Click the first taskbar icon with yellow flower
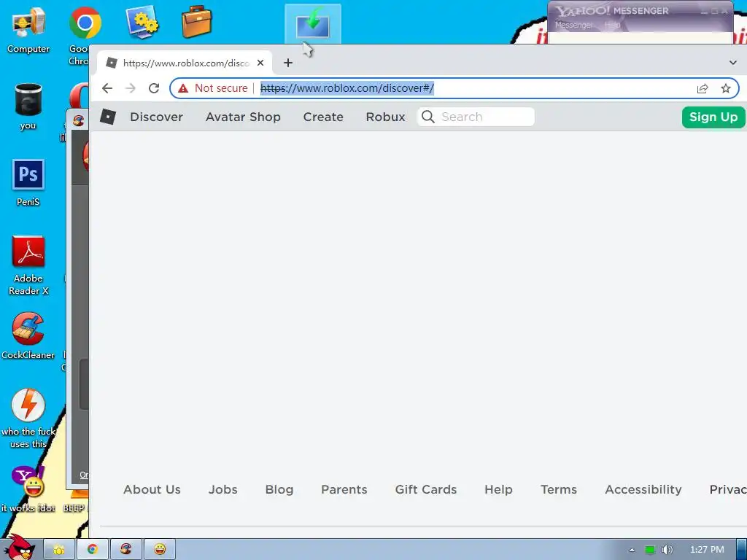The image size is (747, 560). [59, 550]
